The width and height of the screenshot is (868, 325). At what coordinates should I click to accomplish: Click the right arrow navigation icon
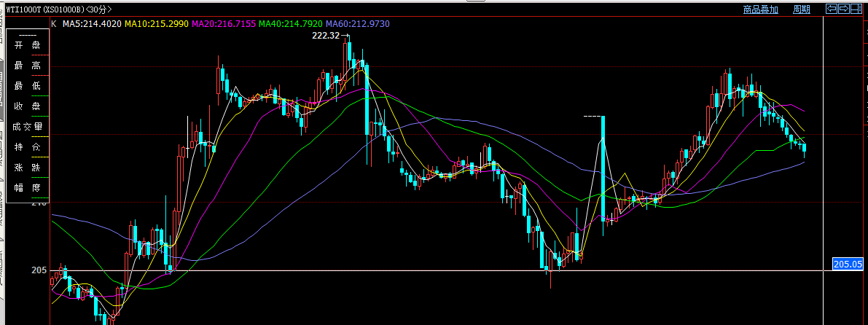[844, 8]
